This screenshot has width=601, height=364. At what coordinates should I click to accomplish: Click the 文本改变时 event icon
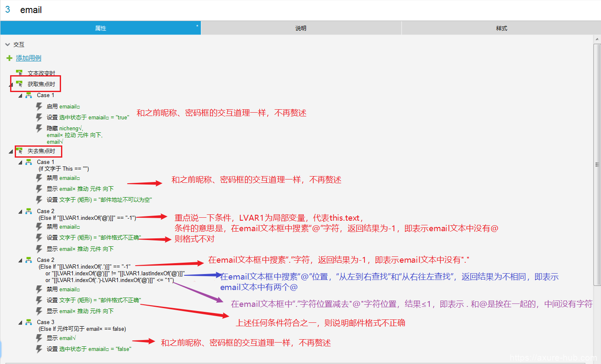[x=19, y=73]
